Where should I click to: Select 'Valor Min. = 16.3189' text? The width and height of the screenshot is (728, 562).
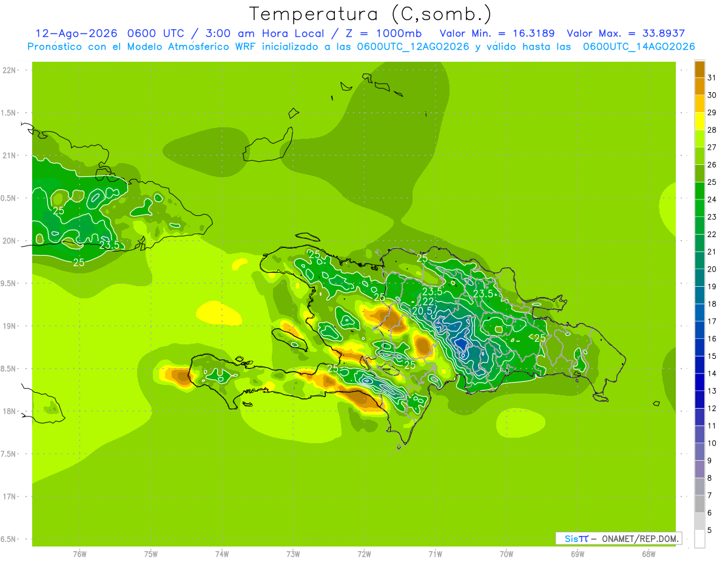point(497,33)
